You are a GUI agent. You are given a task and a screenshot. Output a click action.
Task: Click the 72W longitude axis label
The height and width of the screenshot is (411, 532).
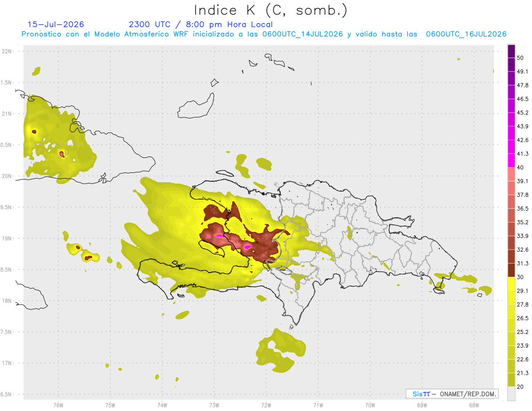[266, 405]
